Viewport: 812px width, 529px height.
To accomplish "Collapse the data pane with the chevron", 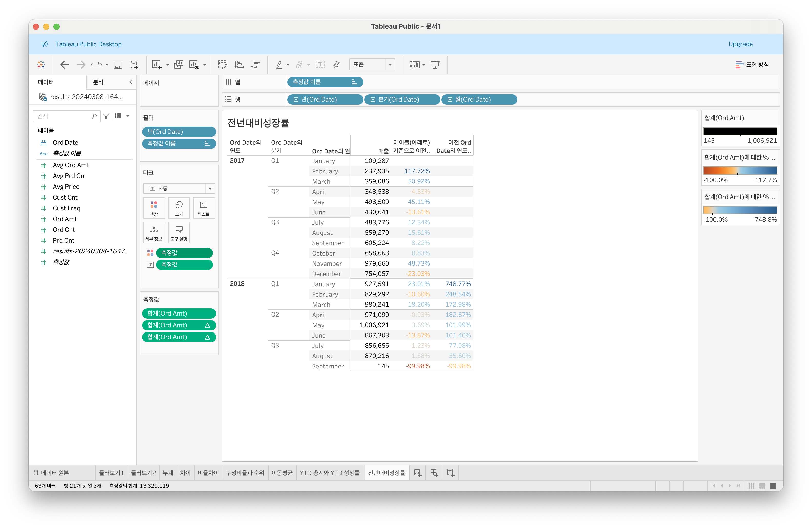I will tap(131, 82).
